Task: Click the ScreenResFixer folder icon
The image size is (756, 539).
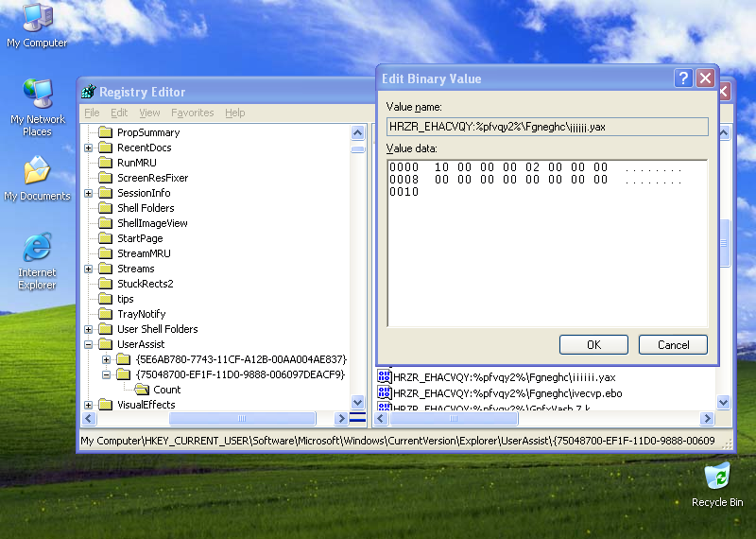Action: [105, 178]
